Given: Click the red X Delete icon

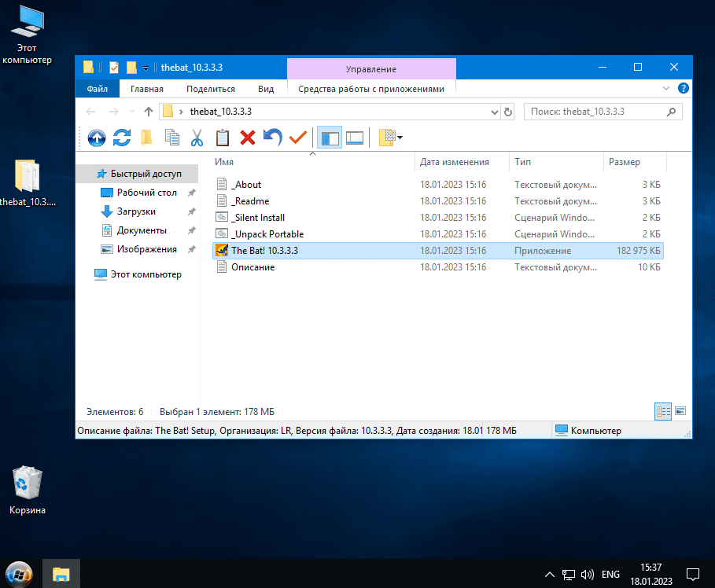Looking at the screenshot, I should [x=248, y=138].
